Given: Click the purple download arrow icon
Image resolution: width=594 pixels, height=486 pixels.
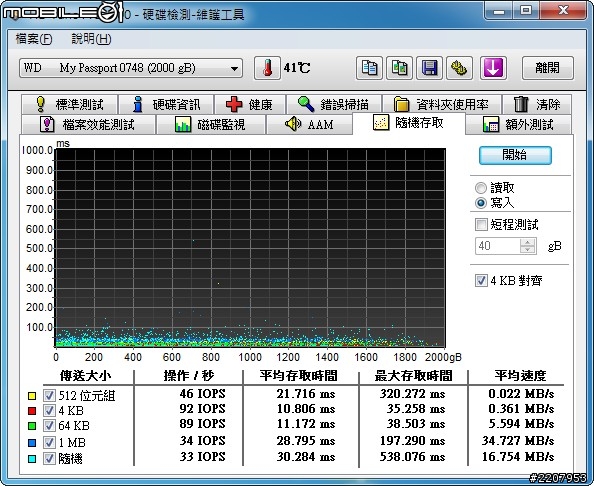Looking at the screenshot, I should click(493, 68).
